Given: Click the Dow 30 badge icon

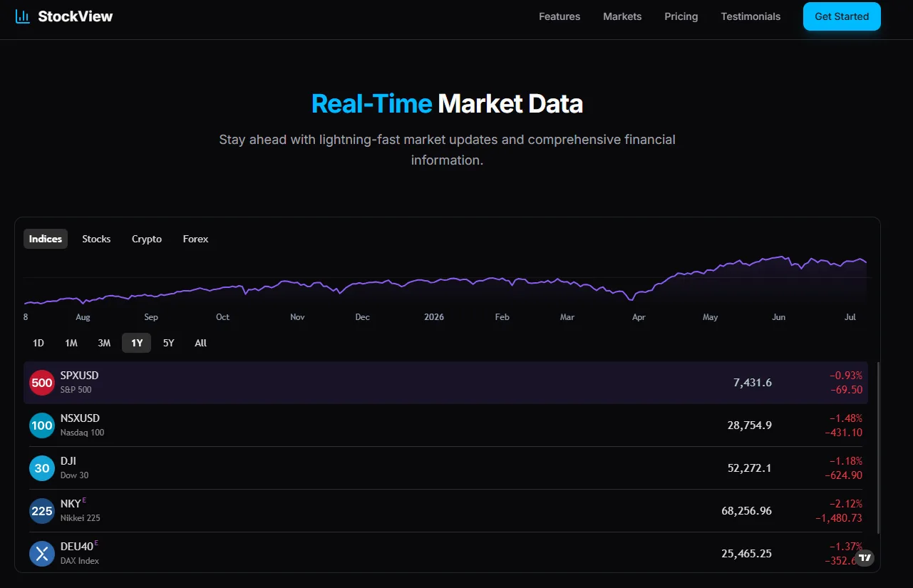Looking at the screenshot, I should tap(42, 468).
